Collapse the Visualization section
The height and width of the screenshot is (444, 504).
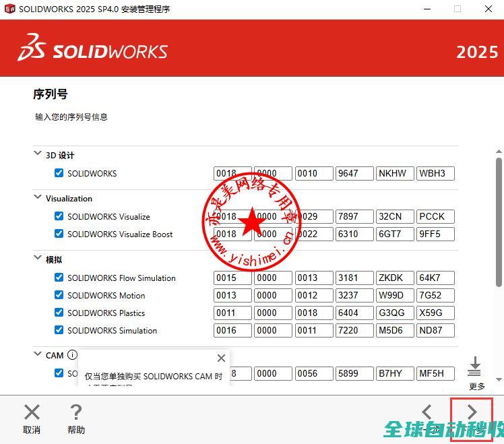[x=38, y=197]
